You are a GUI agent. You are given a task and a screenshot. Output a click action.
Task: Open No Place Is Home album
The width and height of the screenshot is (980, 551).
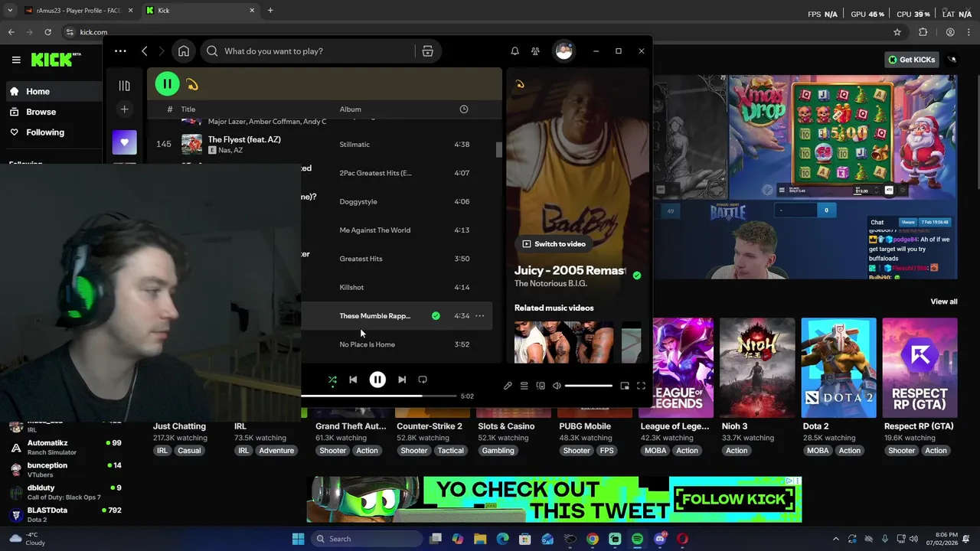pyautogui.click(x=367, y=344)
